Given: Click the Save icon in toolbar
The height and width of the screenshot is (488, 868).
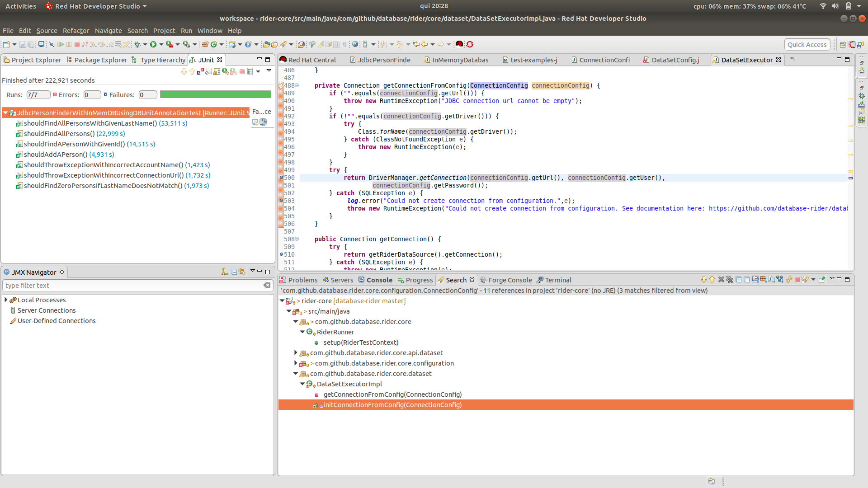Looking at the screenshot, I should [x=22, y=44].
